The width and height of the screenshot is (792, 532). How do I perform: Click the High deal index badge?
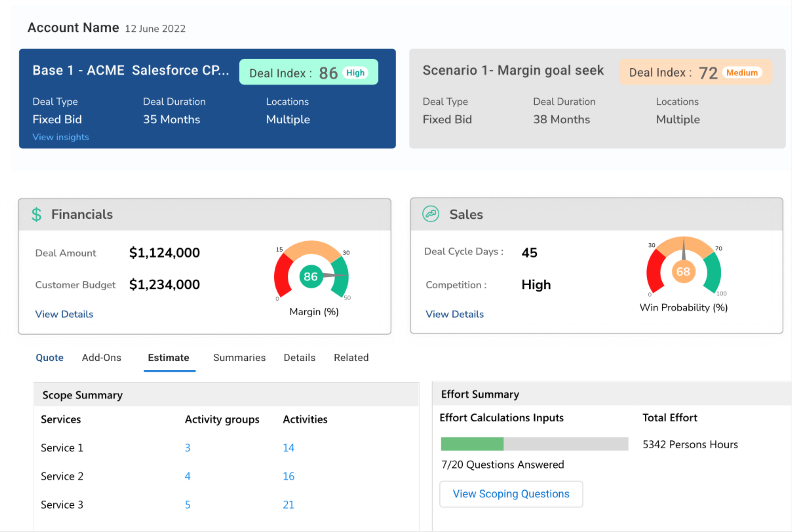355,73
